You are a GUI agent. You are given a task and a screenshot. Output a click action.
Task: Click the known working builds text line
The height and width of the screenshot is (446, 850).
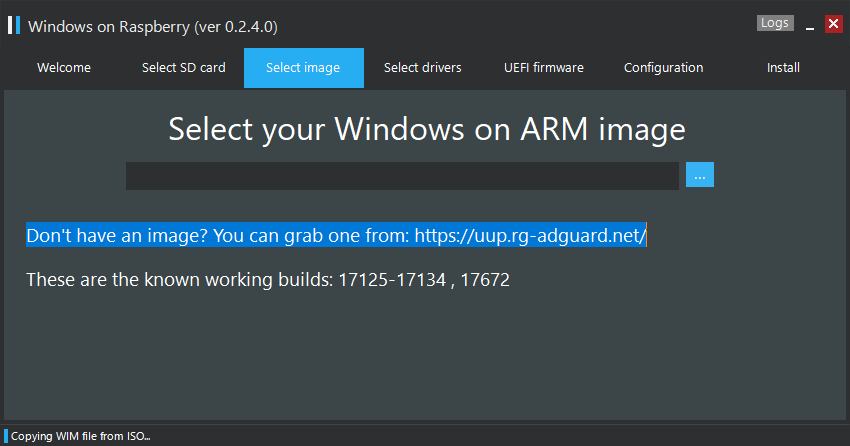268,280
